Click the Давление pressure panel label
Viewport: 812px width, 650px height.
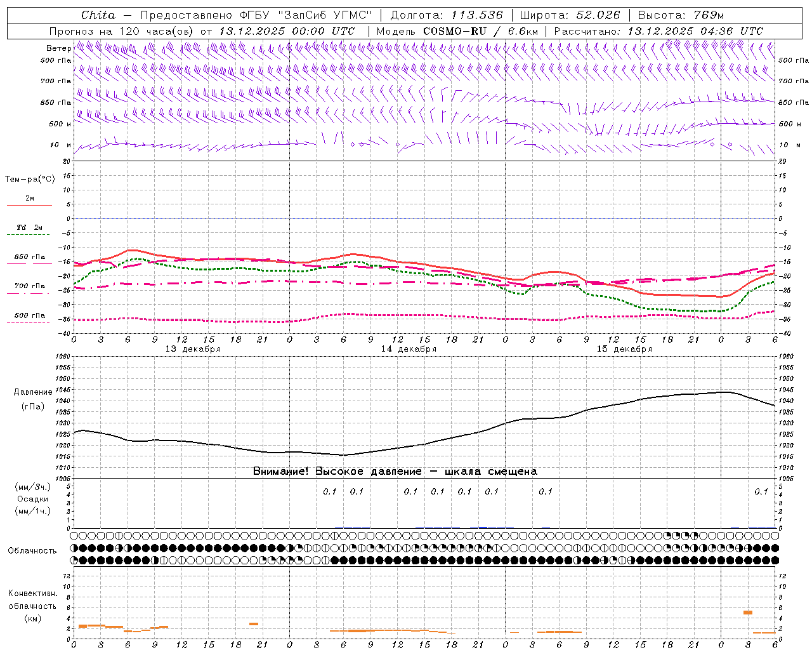coord(33,392)
